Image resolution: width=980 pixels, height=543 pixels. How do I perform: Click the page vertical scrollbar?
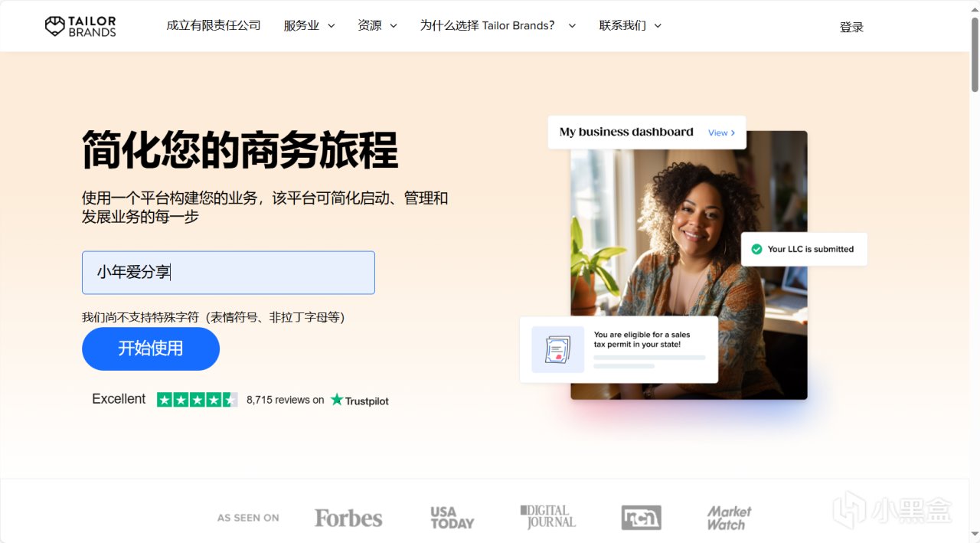point(975,271)
